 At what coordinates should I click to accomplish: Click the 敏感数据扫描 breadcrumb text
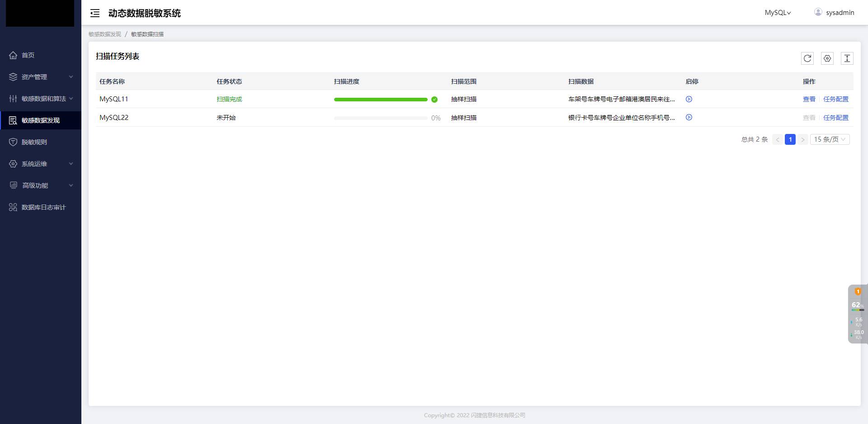(x=147, y=34)
